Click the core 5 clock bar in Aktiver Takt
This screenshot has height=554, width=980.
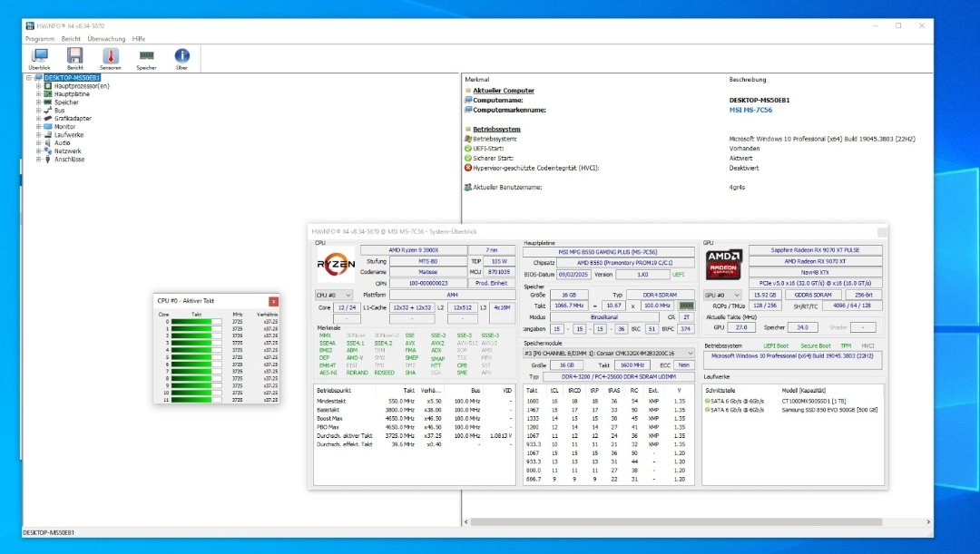(196, 357)
